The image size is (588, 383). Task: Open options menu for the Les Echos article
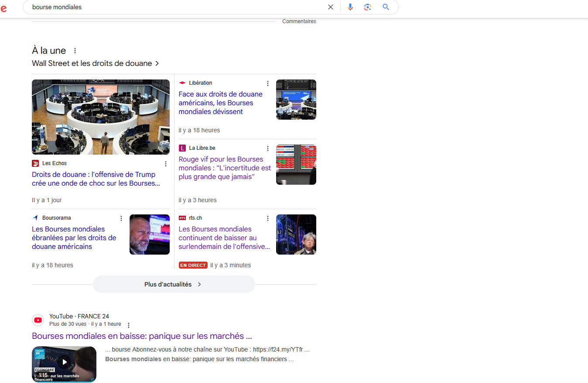point(166,164)
